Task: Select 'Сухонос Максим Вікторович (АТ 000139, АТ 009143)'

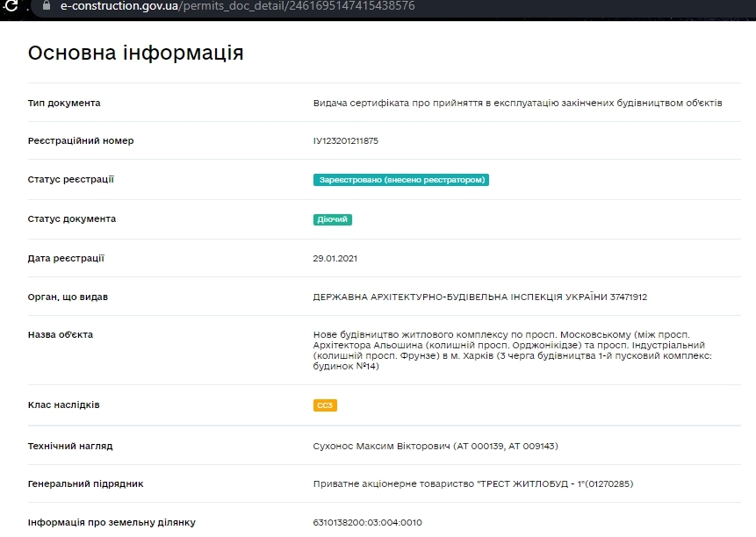Action: [436, 446]
